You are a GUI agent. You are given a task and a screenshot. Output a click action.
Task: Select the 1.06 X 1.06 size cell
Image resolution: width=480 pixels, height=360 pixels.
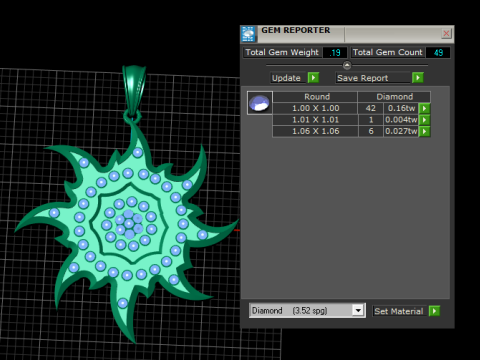pyautogui.click(x=315, y=131)
